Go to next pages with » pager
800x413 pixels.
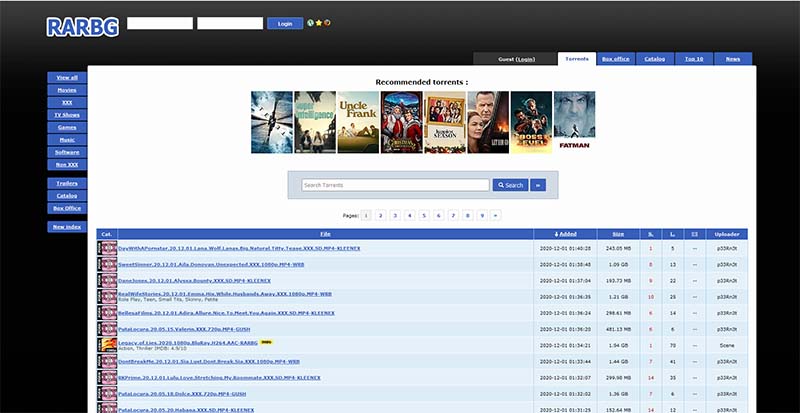(x=495, y=215)
